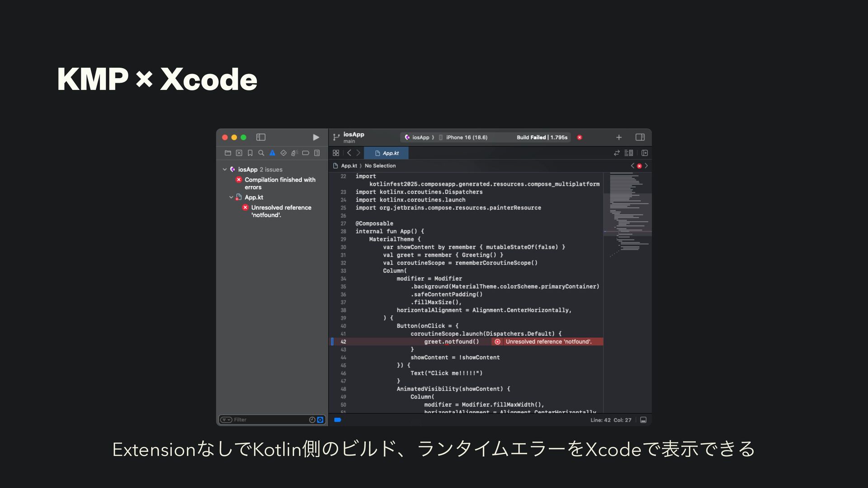The width and height of the screenshot is (868, 488).
Task: Open the Bookmark navigator icon
Action: pos(250,153)
